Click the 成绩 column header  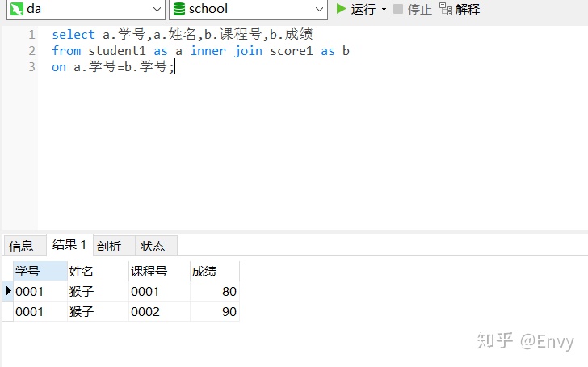point(215,271)
